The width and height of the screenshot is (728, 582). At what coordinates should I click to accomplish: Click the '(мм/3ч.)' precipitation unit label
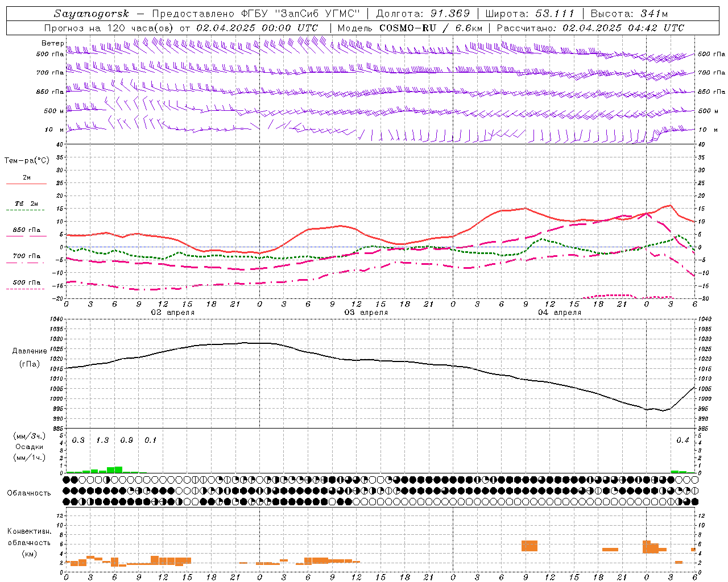tap(29, 436)
